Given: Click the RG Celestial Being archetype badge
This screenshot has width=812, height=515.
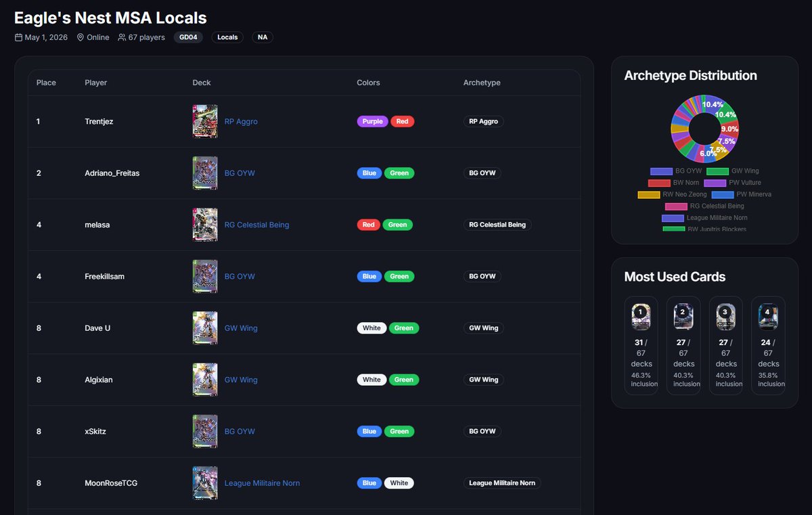Looking at the screenshot, I should click(x=497, y=225).
